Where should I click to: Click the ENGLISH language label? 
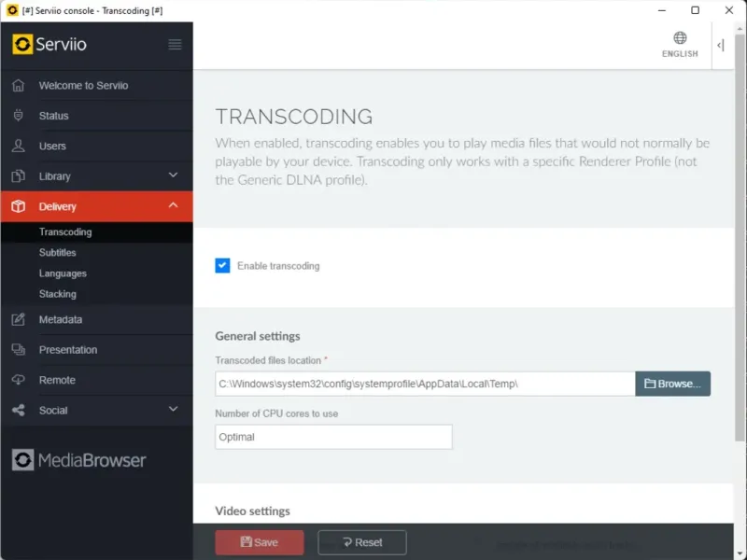(x=680, y=54)
